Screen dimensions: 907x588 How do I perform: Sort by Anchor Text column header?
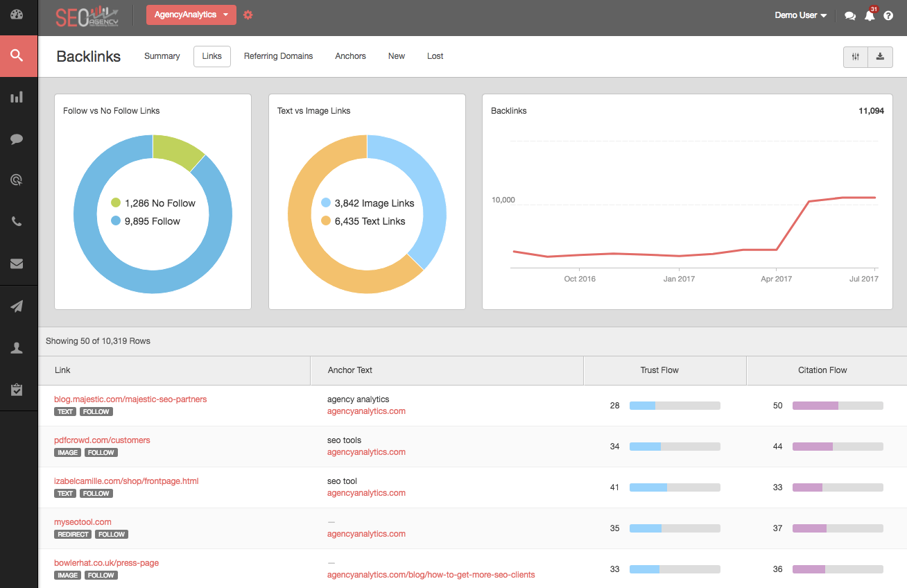point(447,370)
